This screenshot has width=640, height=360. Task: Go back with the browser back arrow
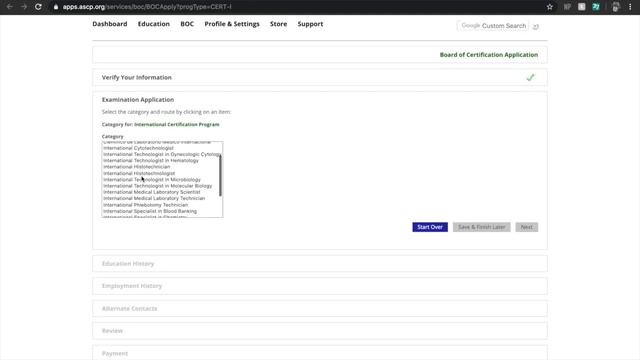(x=9, y=7)
